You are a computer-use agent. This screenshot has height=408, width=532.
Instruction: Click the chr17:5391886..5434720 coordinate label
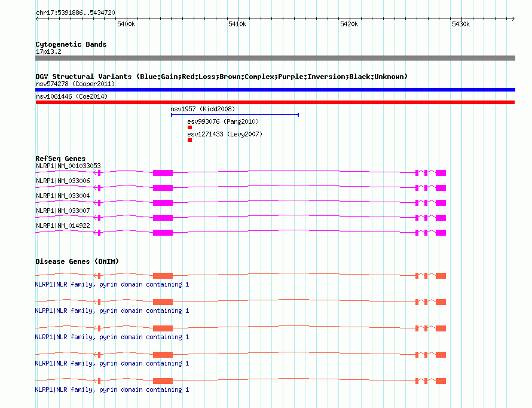point(75,13)
